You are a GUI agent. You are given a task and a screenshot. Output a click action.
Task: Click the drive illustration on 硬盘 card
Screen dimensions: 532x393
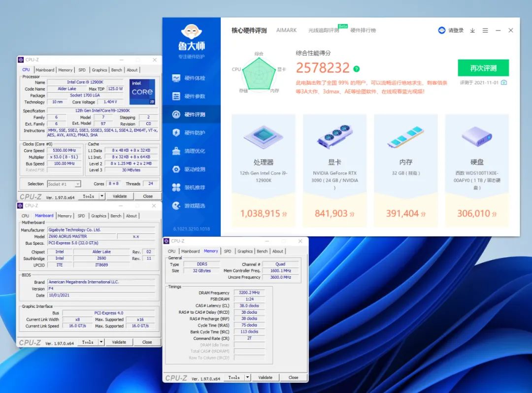tap(477, 136)
